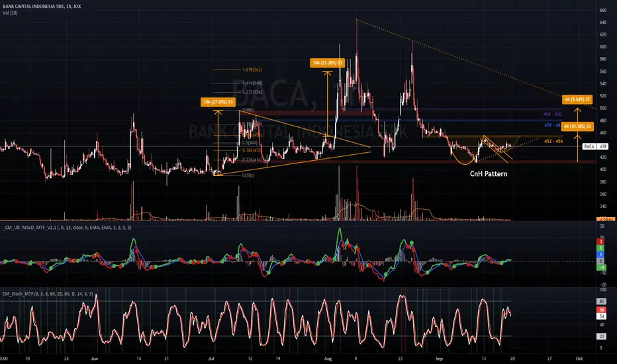Click the purple 496 - 500 zone label
Image resolution: width=617 pixels, height=364 pixels.
[x=553, y=114]
